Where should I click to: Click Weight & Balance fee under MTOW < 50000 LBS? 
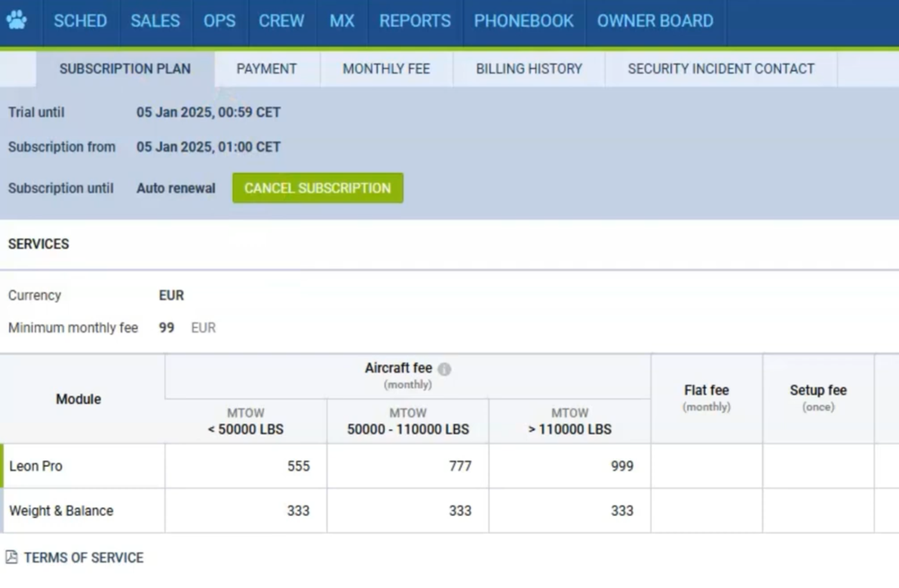coord(299,511)
